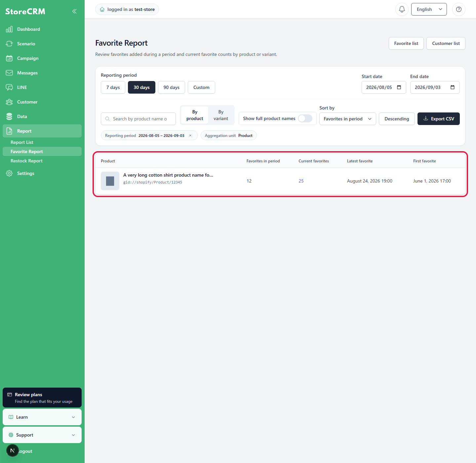Remove the Reporting period filter chip
The image size is (476, 463).
[x=190, y=135]
